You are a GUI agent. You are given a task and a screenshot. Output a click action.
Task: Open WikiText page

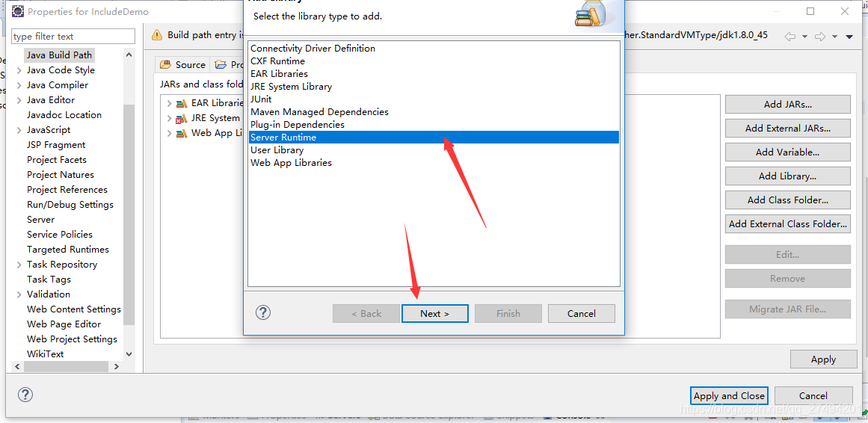pyautogui.click(x=45, y=353)
